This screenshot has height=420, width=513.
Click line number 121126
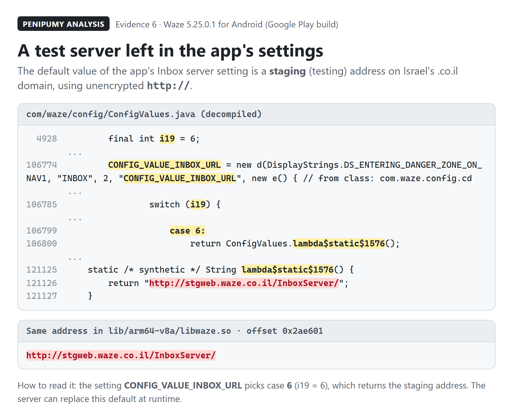(x=42, y=283)
